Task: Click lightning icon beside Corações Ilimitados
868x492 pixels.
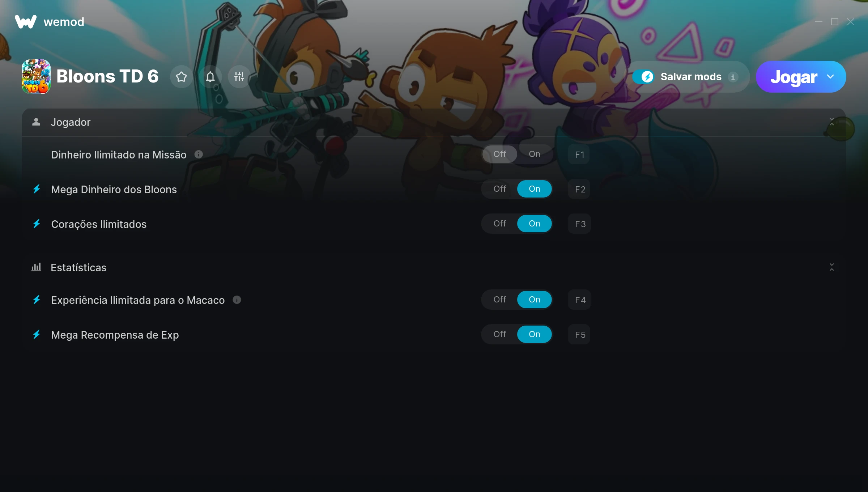Action: pos(37,224)
